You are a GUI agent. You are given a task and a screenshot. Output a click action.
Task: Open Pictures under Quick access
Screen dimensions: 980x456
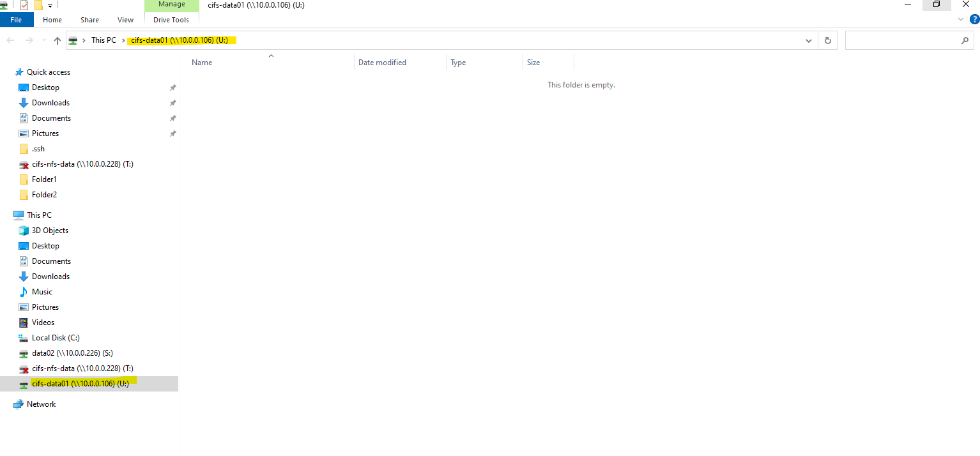coord(45,133)
